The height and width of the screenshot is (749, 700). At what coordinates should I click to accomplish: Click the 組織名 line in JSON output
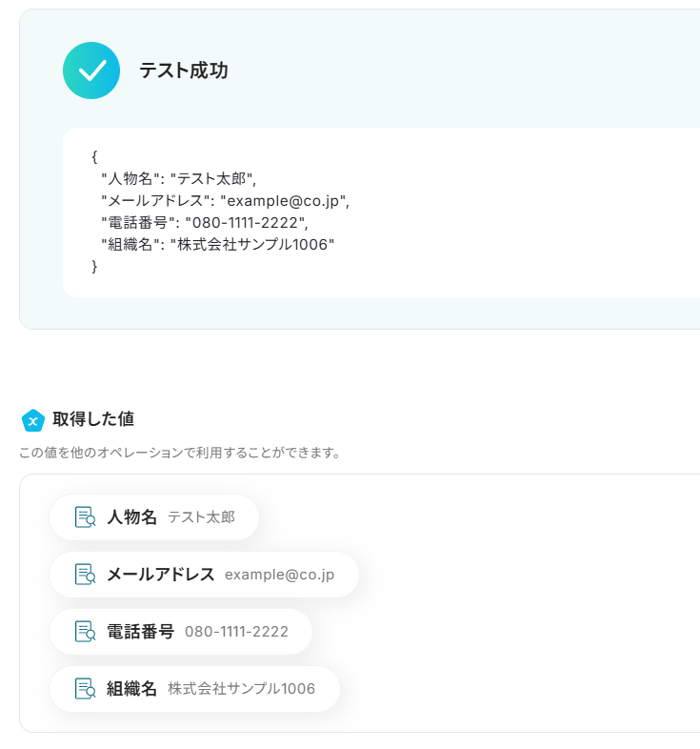click(x=218, y=244)
